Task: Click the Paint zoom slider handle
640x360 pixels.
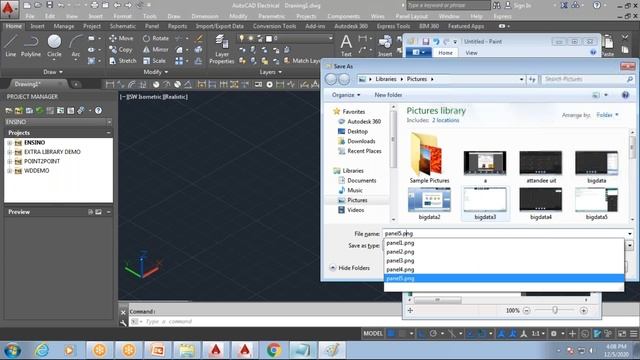Action: pyautogui.click(x=555, y=311)
